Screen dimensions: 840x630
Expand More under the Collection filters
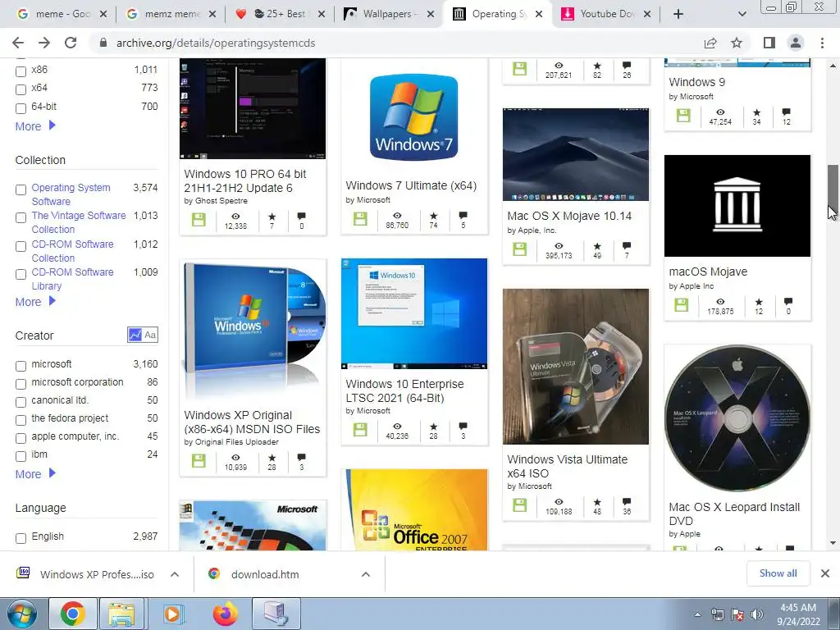pos(35,302)
